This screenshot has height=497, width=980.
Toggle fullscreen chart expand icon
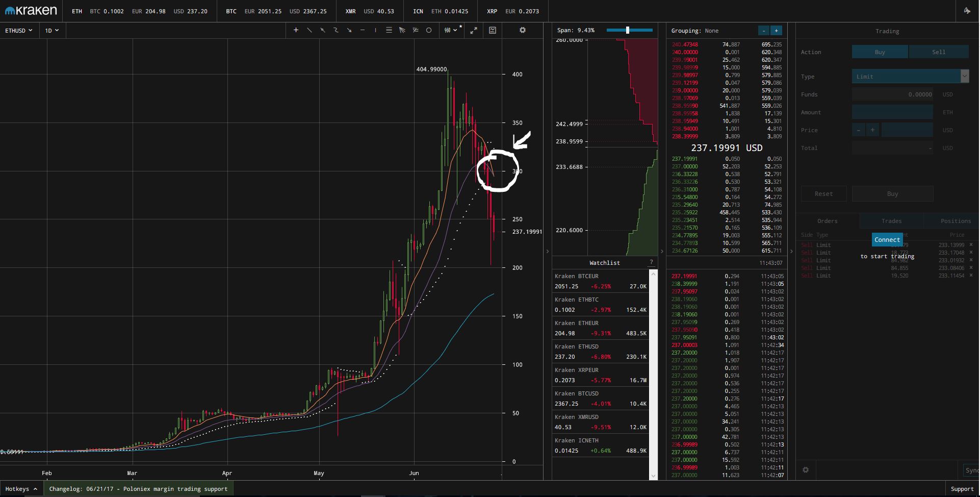pos(474,30)
